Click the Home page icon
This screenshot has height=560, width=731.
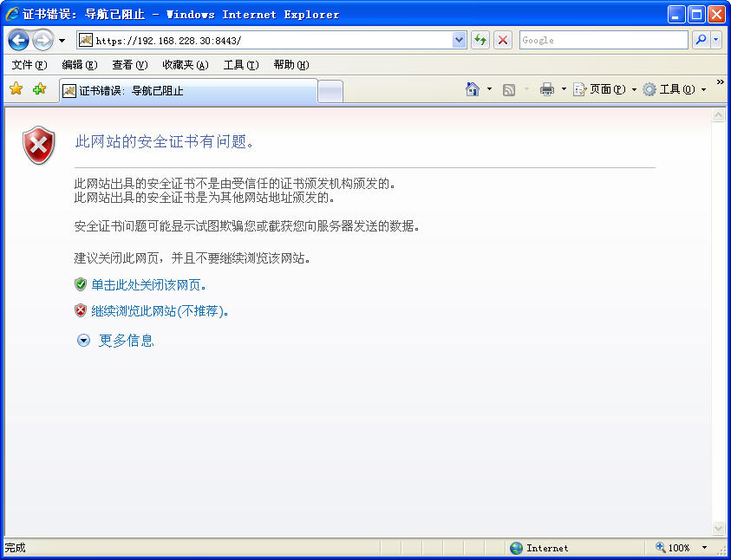(473, 89)
